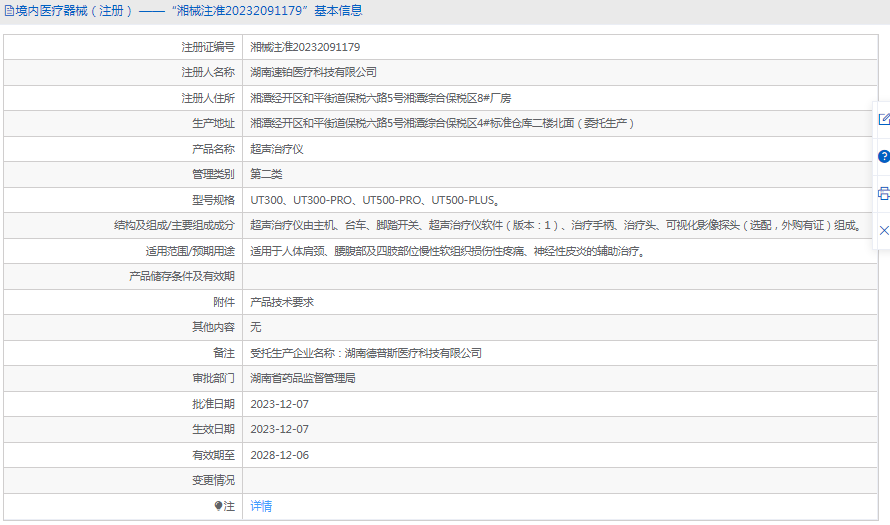Click the 产品储存条件及有效期 label
Viewport: 890px width, 525px height.
(182, 276)
